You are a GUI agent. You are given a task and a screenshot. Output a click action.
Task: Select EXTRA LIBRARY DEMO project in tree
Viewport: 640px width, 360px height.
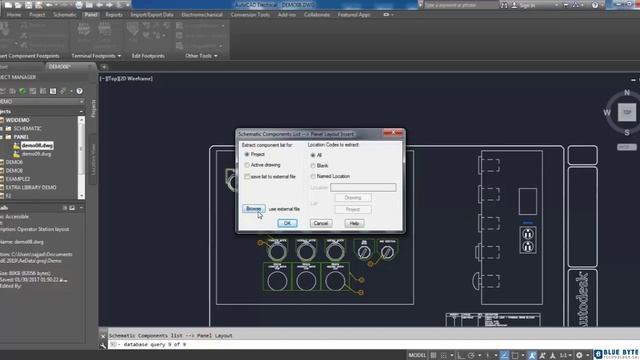(x=31, y=187)
